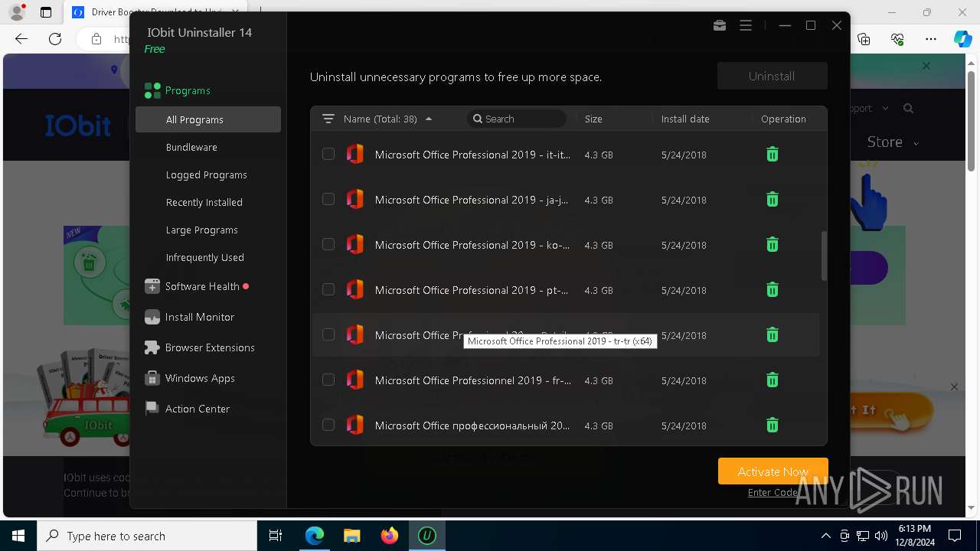The height and width of the screenshot is (551, 980).
Task: Sort by Install date column header
Action: pos(685,119)
